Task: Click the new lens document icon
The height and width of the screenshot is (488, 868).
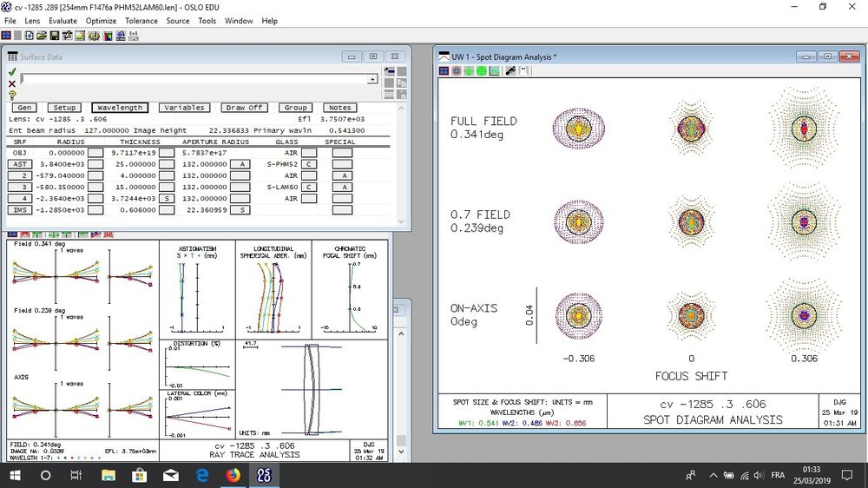Action: (29, 36)
